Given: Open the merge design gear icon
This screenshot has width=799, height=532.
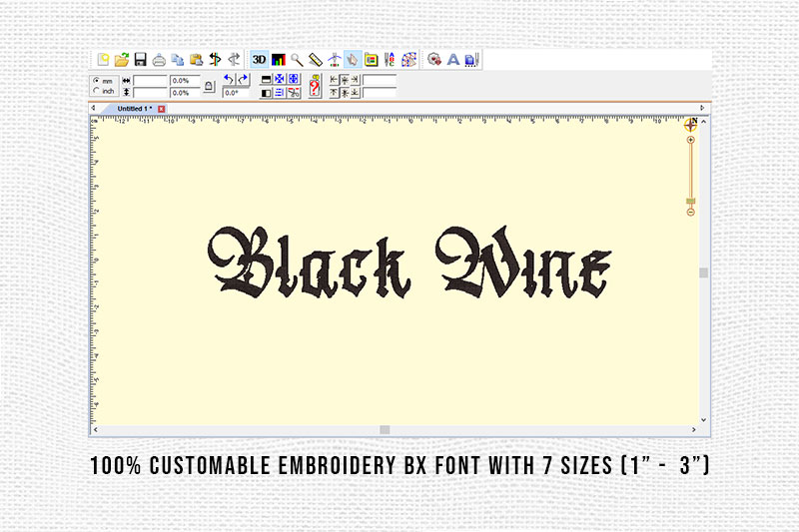Looking at the screenshot, I should (x=434, y=60).
